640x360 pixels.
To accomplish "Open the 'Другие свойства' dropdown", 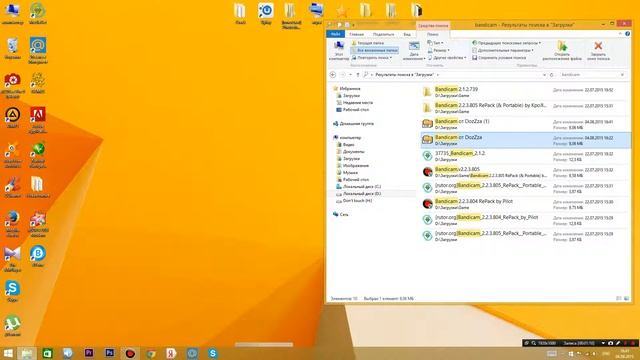I will 447,58.
